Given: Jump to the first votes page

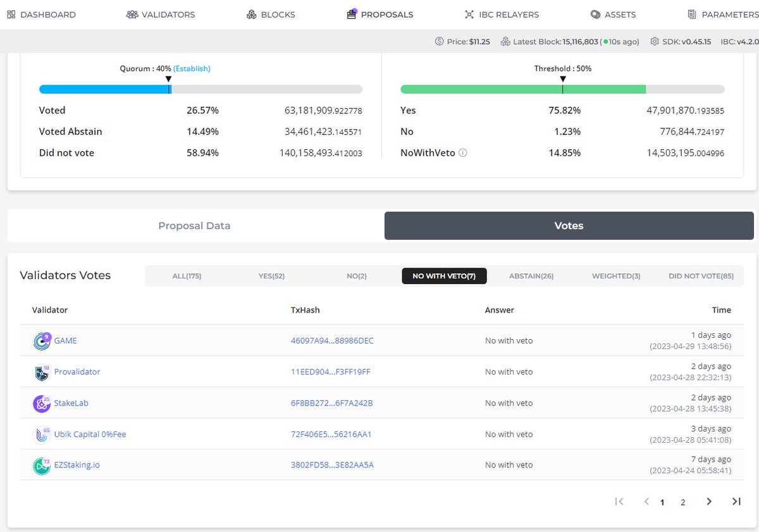Looking at the screenshot, I should [x=619, y=502].
